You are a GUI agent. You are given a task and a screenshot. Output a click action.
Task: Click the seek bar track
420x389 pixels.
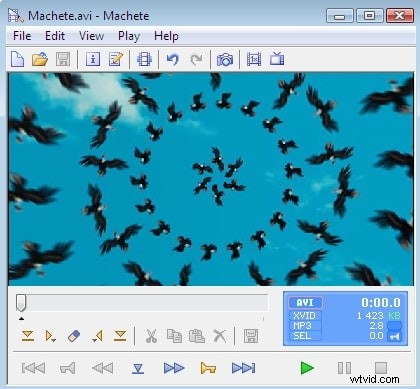click(x=142, y=302)
